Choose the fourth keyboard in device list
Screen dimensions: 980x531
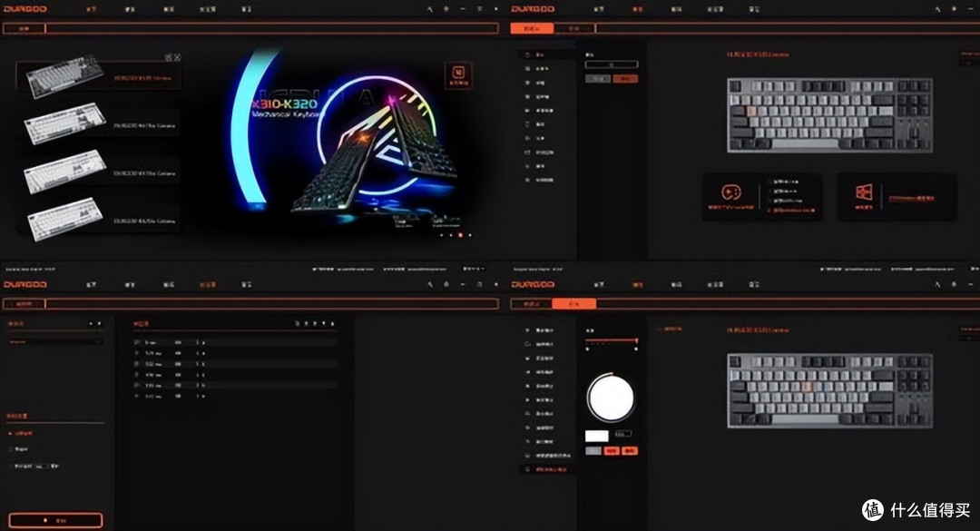coord(102,221)
